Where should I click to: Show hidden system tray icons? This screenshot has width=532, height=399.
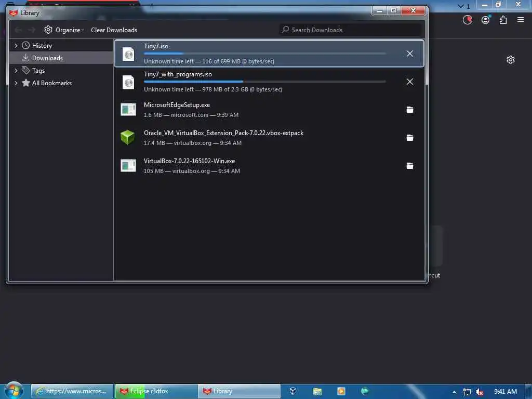454,392
